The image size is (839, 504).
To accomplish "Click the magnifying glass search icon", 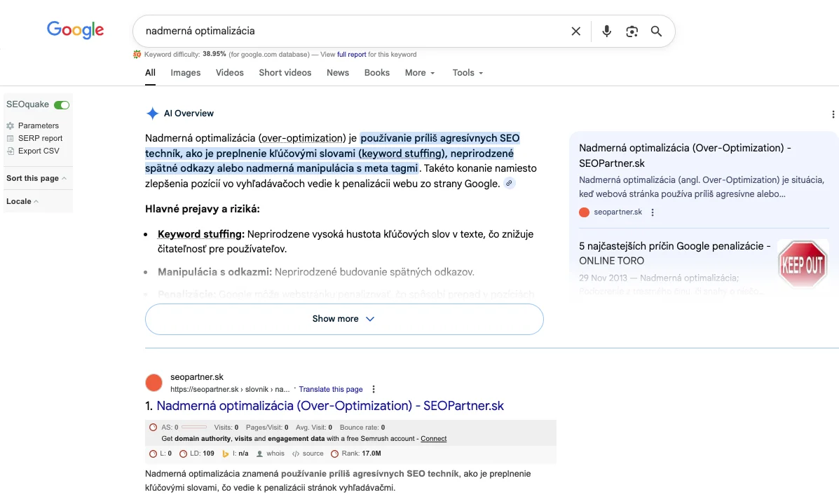I will click(x=656, y=32).
